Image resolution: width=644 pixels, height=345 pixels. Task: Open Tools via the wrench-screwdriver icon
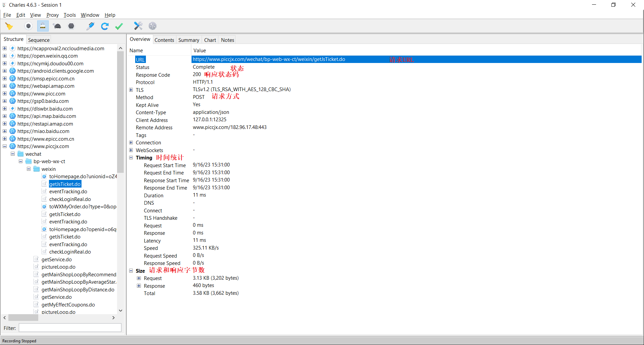coord(138,26)
